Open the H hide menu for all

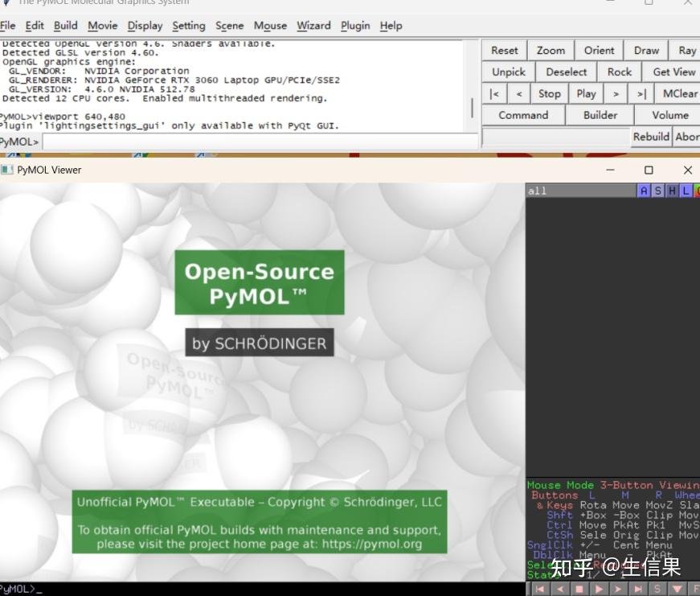671,191
